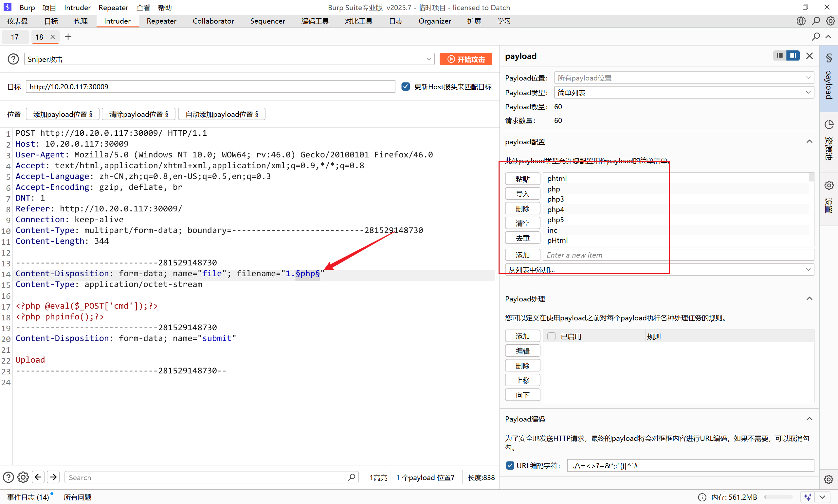Click the help icon next to Sniper攻击
This screenshot has height=504, width=838.
click(13, 59)
